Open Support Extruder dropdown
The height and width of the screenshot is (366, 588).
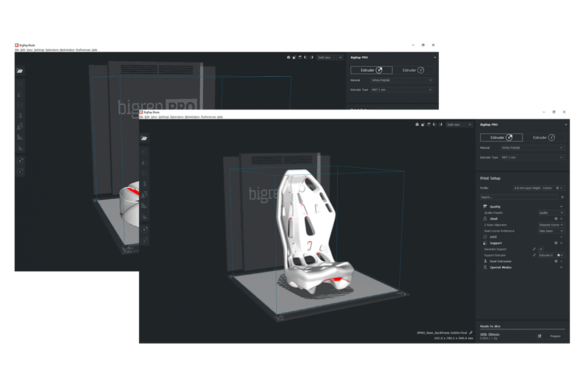point(551,255)
